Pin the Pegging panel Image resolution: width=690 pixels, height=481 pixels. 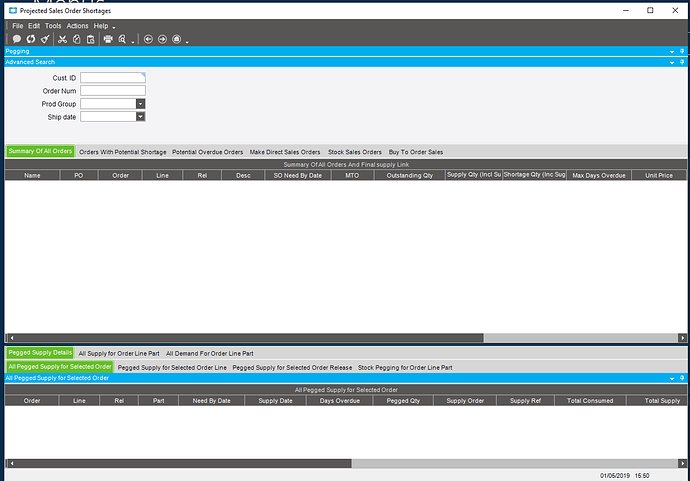[x=682, y=51]
